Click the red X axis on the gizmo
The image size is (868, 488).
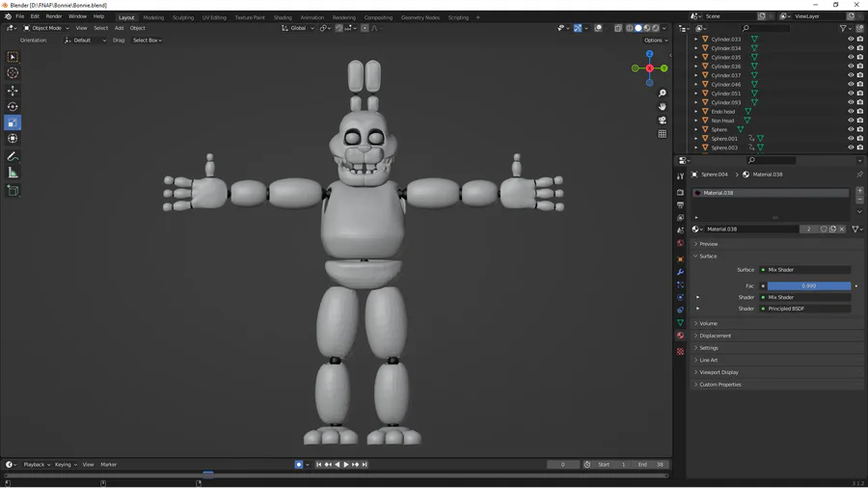pos(649,68)
